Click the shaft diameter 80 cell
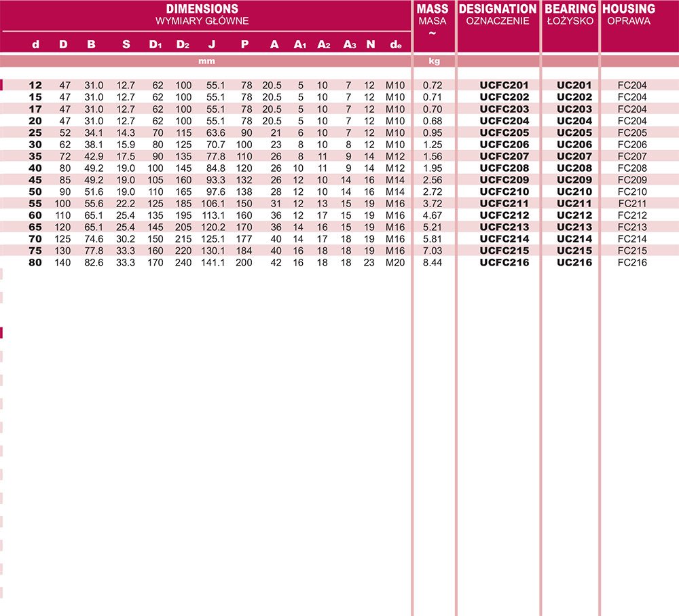Viewport: 679px width, 616px height. pos(35,263)
